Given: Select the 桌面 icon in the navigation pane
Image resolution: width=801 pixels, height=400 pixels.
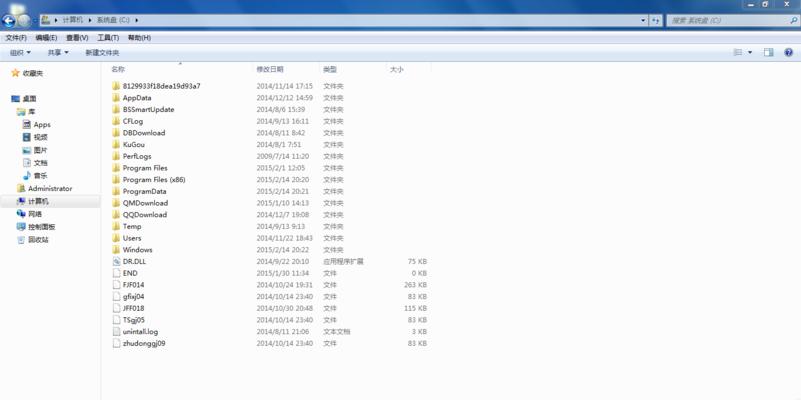Looking at the screenshot, I should (15, 99).
